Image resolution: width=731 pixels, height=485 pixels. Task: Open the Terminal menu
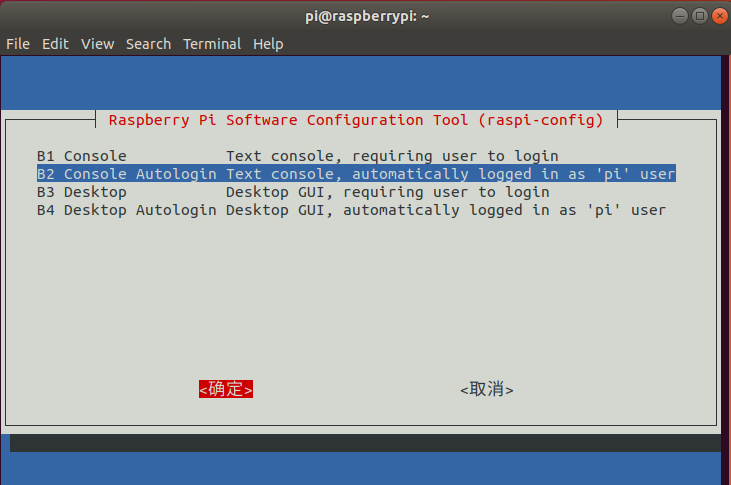click(212, 44)
